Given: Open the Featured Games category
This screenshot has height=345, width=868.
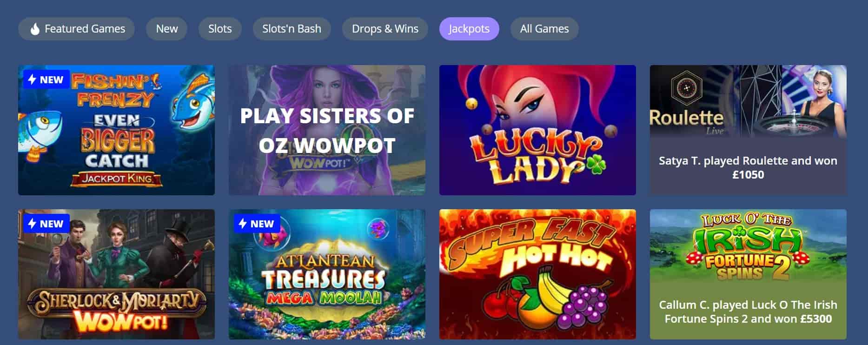Looking at the screenshot, I should pos(76,29).
